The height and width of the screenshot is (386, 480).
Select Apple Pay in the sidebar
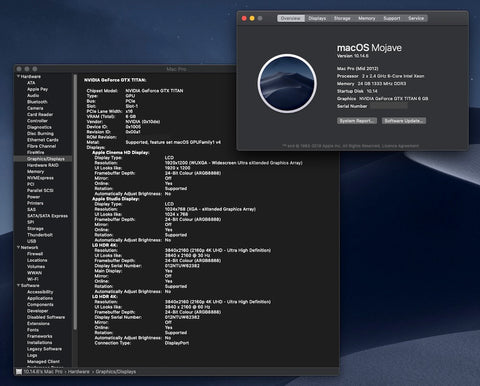pos(37,89)
